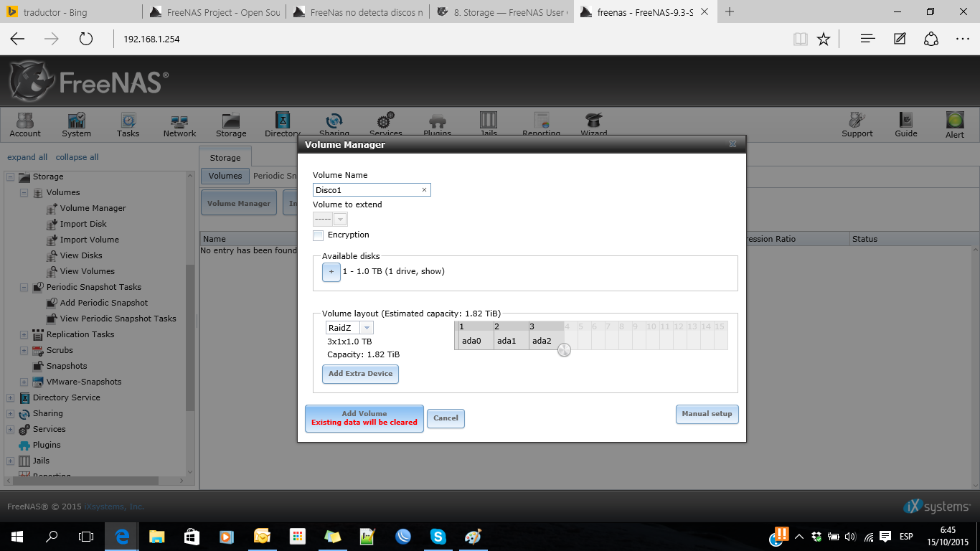The width and height of the screenshot is (980, 551).
Task: Open the Storage toolbar icon
Action: pyautogui.click(x=231, y=124)
